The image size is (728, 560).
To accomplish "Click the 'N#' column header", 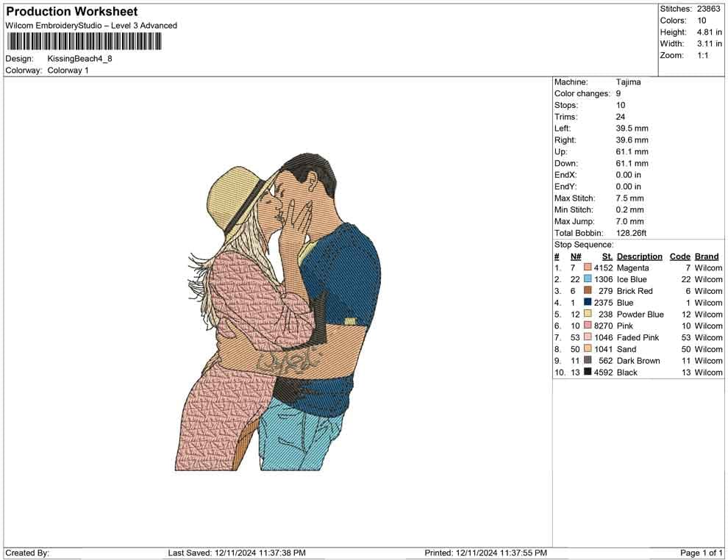I will tap(576, 256).
